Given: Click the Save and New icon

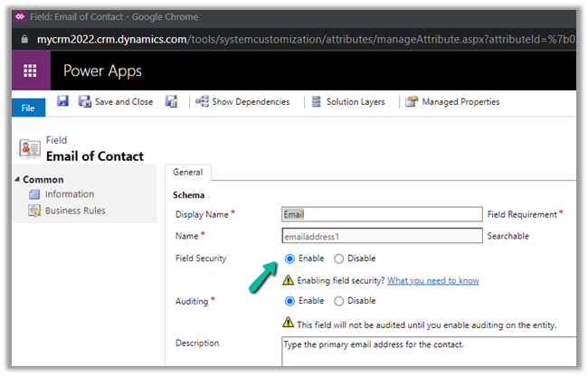Looking at the screenshot, I should pos(171,102).
